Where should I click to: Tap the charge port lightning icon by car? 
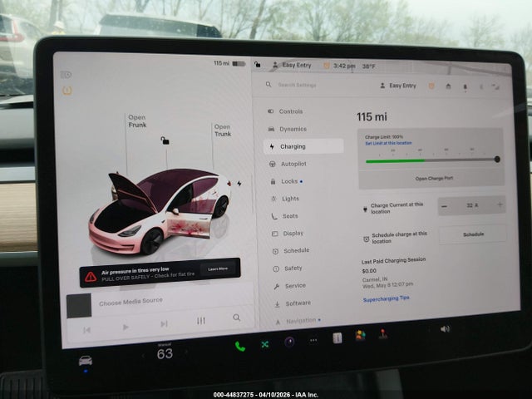coord(239,183)
